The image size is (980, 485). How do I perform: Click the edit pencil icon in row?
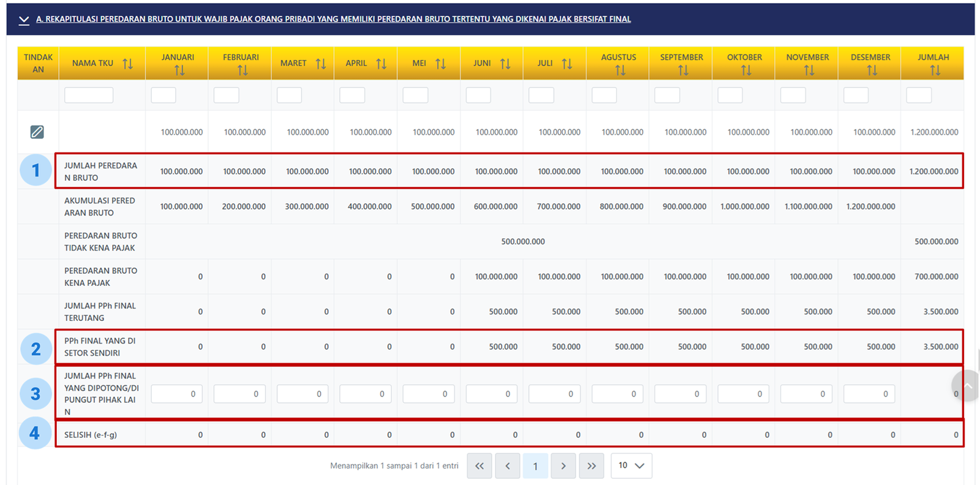[x=37, y=132]
